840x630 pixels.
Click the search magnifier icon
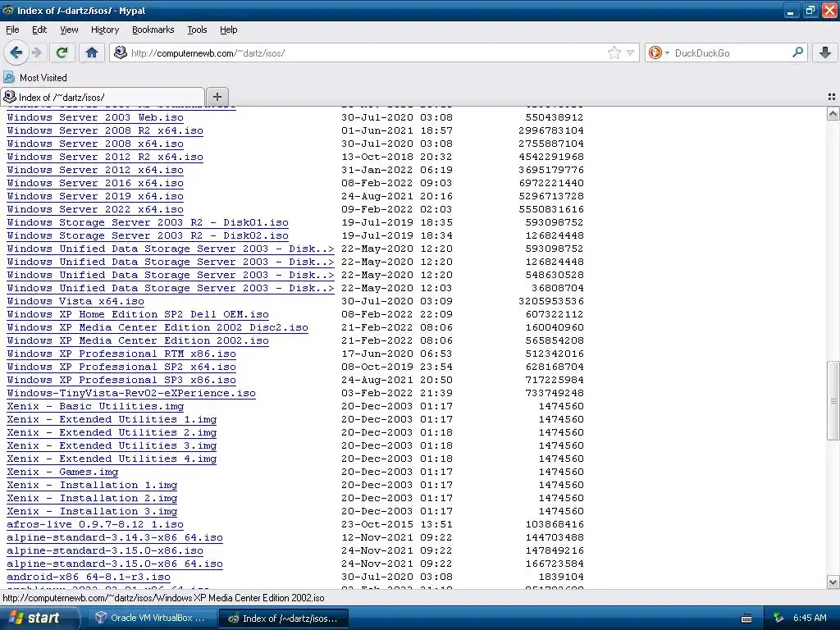(x=797, y=52)
